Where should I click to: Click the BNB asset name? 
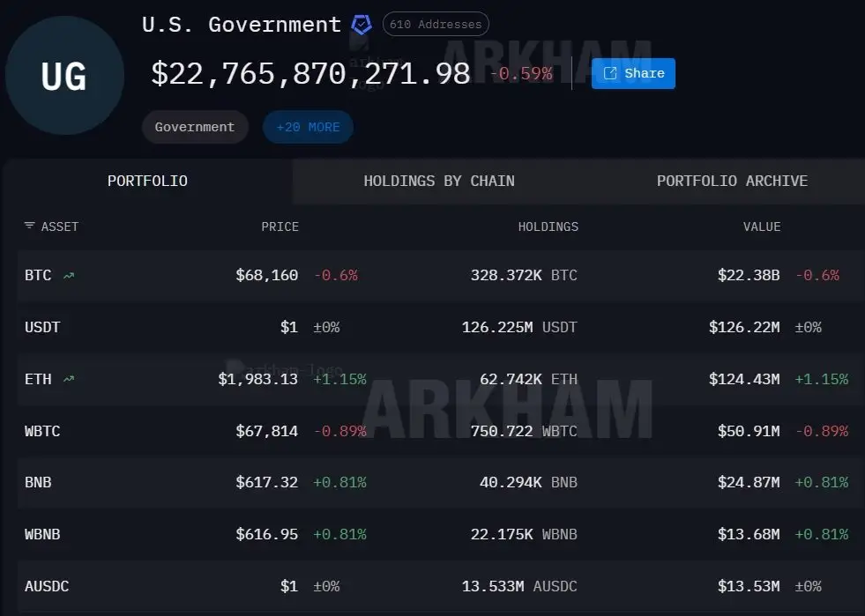[x=38, y=483]
